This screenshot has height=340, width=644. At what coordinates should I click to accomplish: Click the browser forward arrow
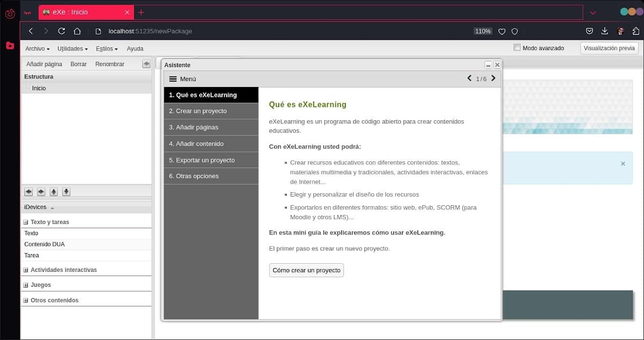[46, 31]
